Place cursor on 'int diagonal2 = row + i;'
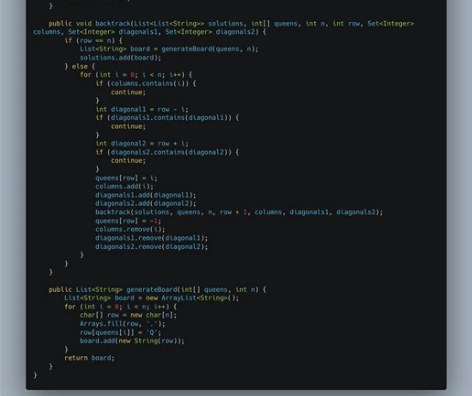The height and width of the screenshot is (396, 472). (142, 144)
